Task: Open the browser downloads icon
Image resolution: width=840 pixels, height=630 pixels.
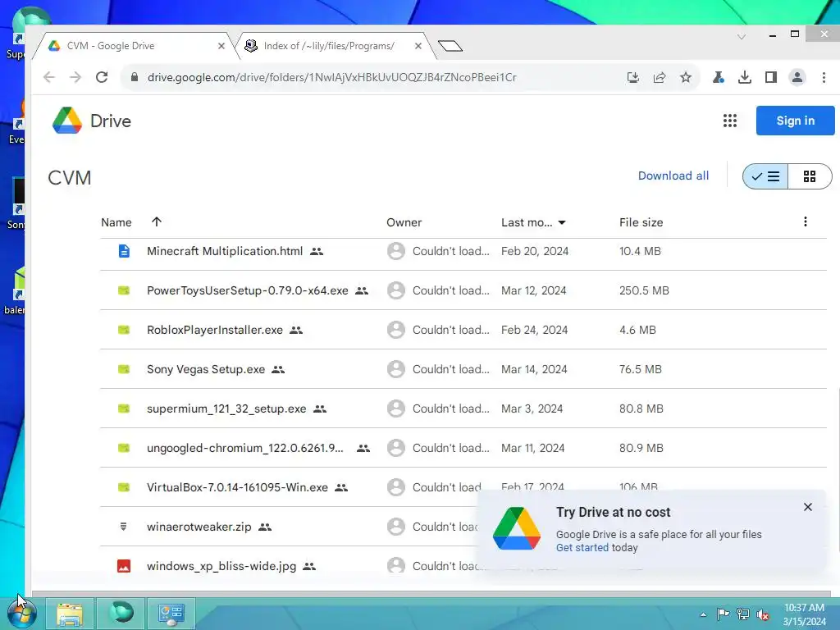Action: pos(745,77)
